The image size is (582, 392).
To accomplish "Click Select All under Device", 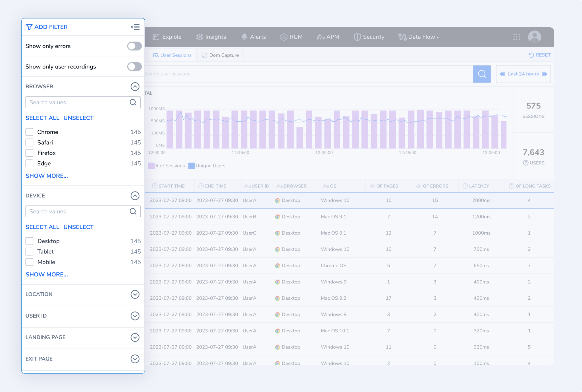I will pos(42,227).
